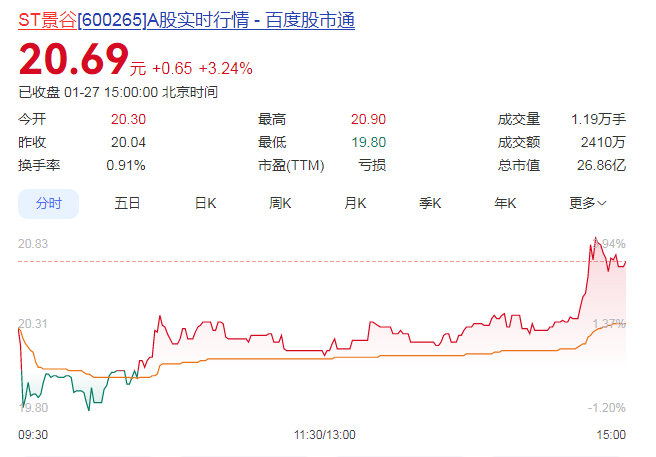Image resolution: width=656 pixels, height=457 pixels.
Task: Click the 成交量 value 1.19万手
Action: coord(598,119)
